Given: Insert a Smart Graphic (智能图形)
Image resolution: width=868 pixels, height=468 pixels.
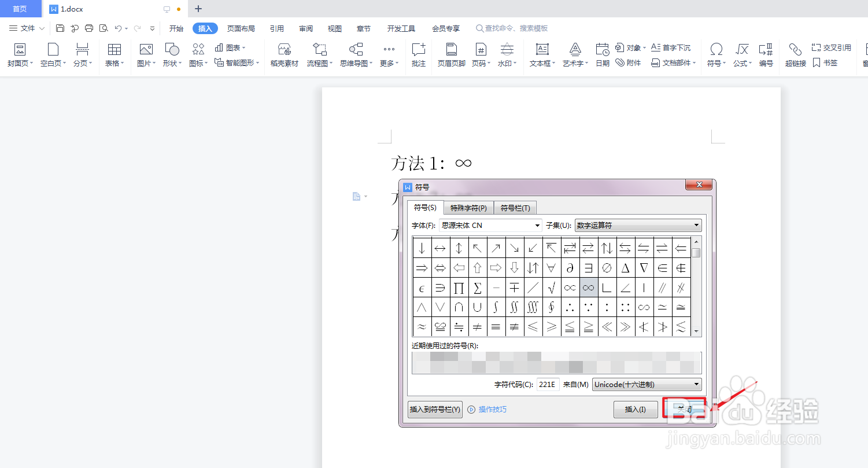Looking at the screenshot, I should coord(237,62).
